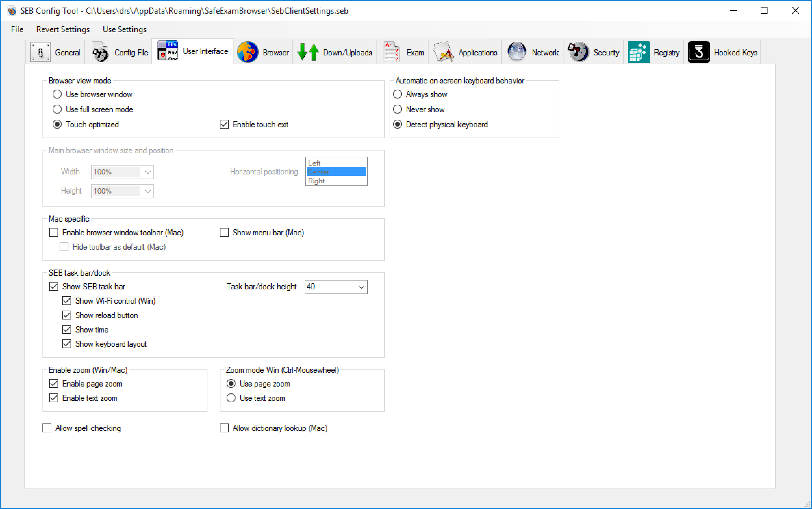The height and width of the screenshot is (509, 812).
Task: Choose Right in Horizontal positioning list
Action: coord(317,181)
